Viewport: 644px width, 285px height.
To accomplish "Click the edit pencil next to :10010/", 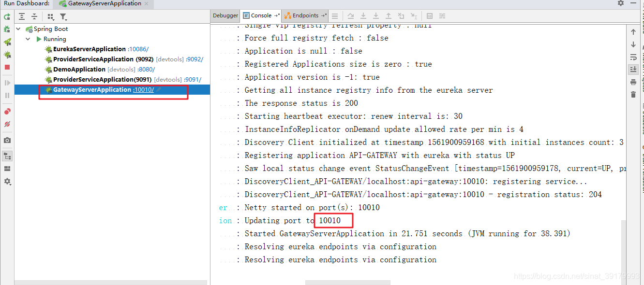I will (159, 90).
